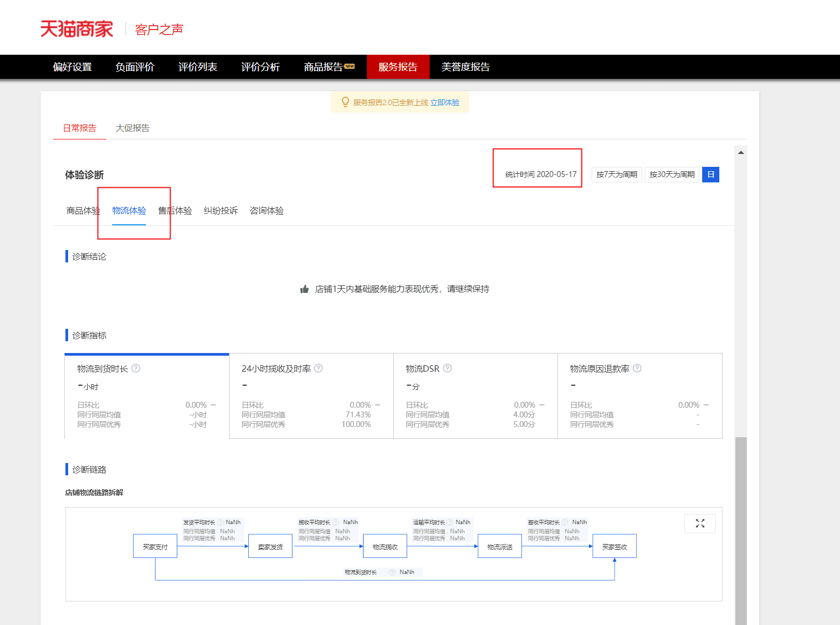Screen dimensions: 840x625
Task: Click the 体验诊断 heading
Action: (x=84, y=175)
